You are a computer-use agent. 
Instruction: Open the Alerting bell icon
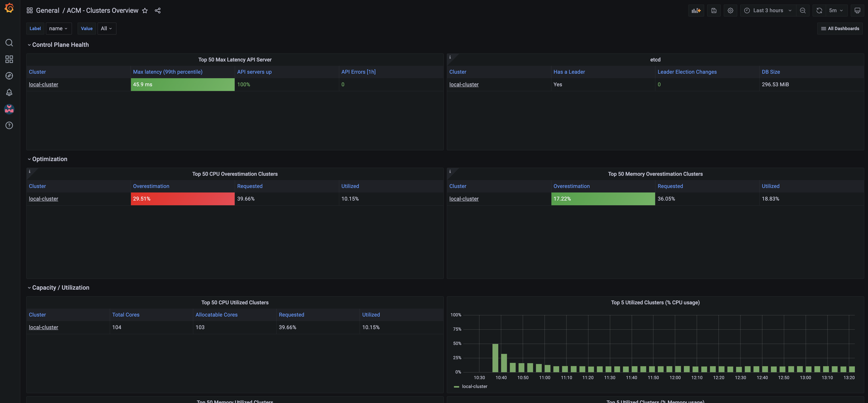tap(9, 92)
